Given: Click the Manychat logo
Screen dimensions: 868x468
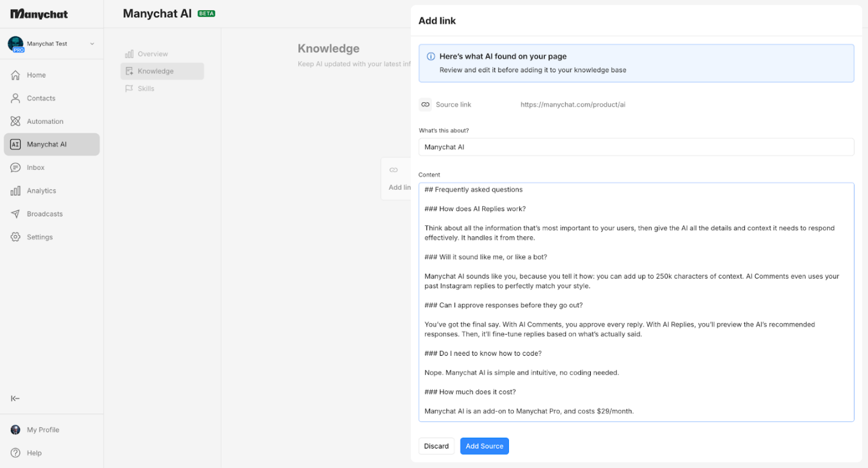Looking at the screenshot, I should 39,14.
